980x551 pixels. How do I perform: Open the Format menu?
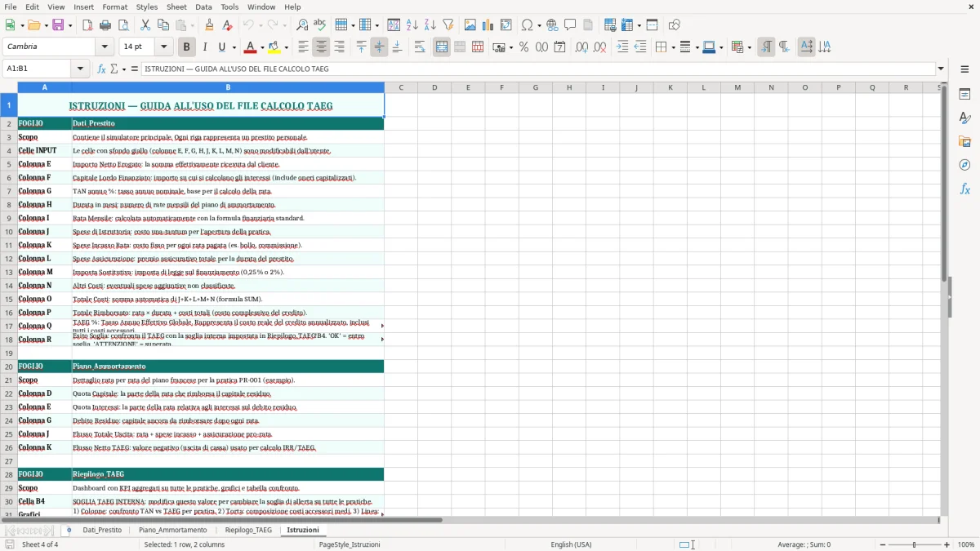click(115, 7)
